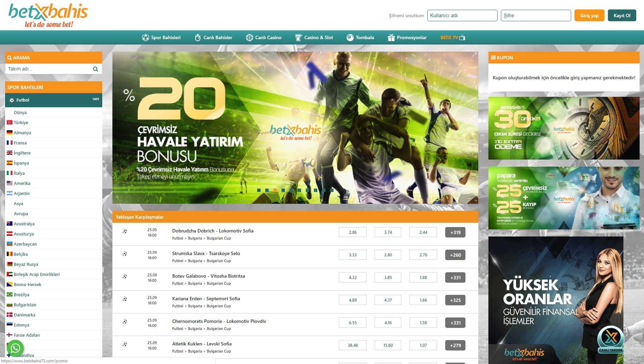Click the Kullanıcı adı input field
Viewport: 644px width, 364px height.
pyautogui.click(x=462, y=16)
